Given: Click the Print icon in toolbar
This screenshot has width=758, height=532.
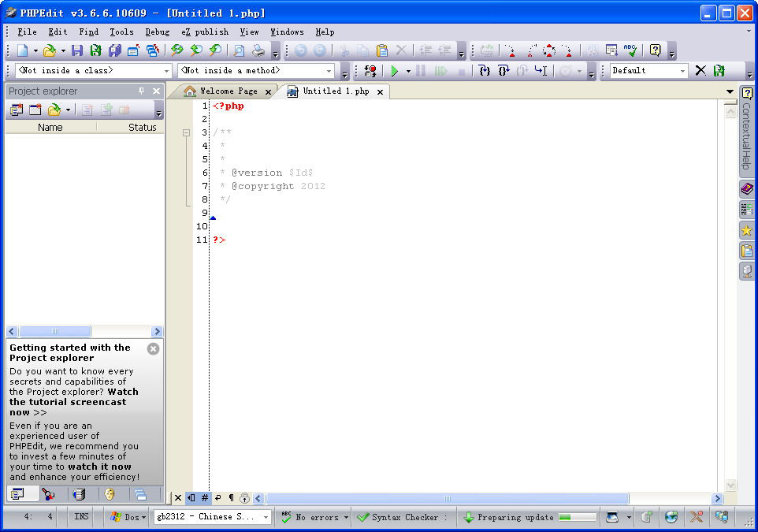Looking at the screenshot, I should tap(258, 50).
